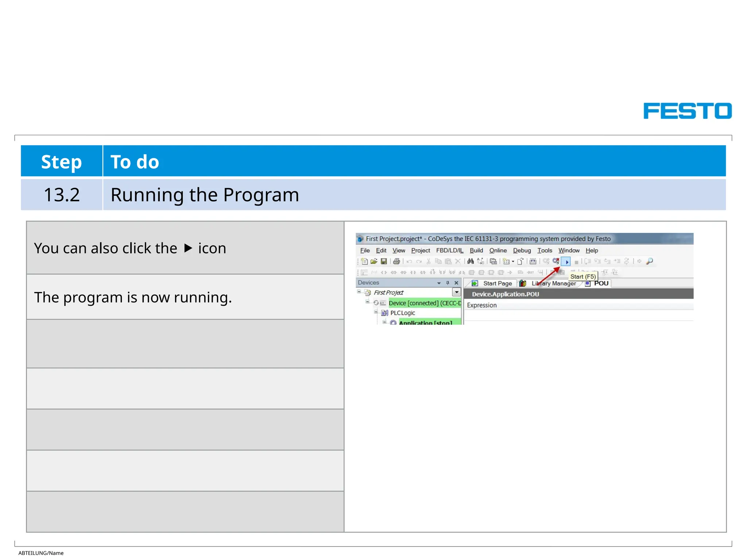The image size is (747, 560).
Task: Click the Device.Application.POU header bar
Action: tap(578, 294)
